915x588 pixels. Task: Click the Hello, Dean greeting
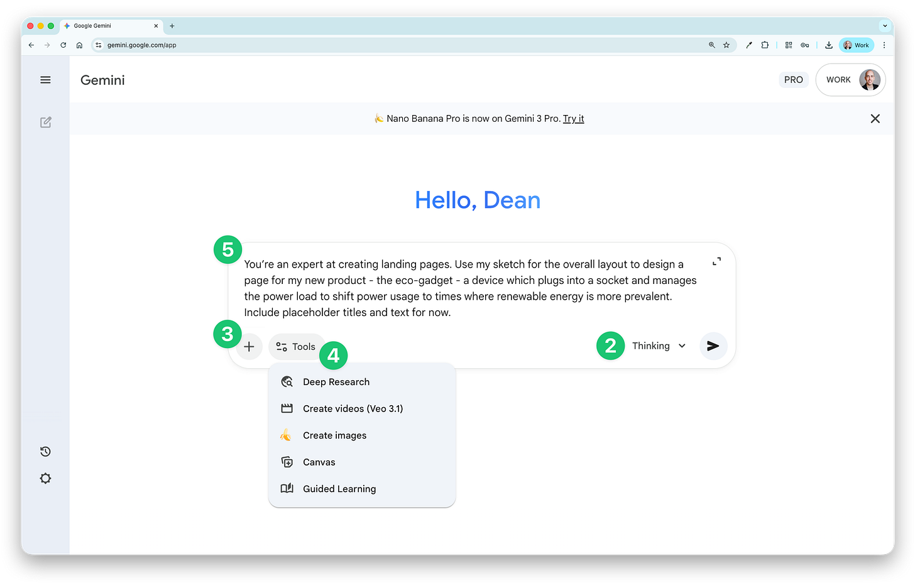(x=478, y=200)
